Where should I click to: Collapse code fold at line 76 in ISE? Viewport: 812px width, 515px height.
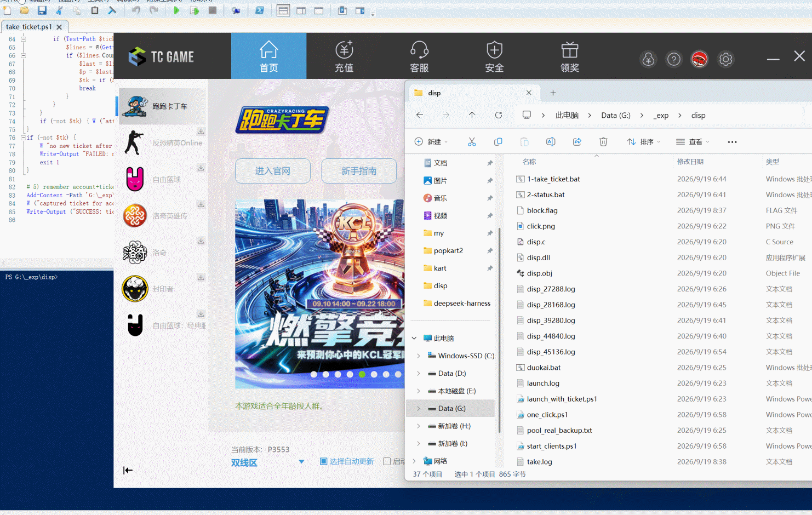23,138
